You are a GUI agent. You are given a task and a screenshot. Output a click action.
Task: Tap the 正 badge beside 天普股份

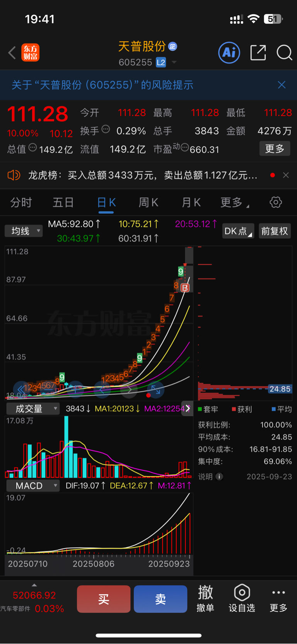(x=173, y=46)
